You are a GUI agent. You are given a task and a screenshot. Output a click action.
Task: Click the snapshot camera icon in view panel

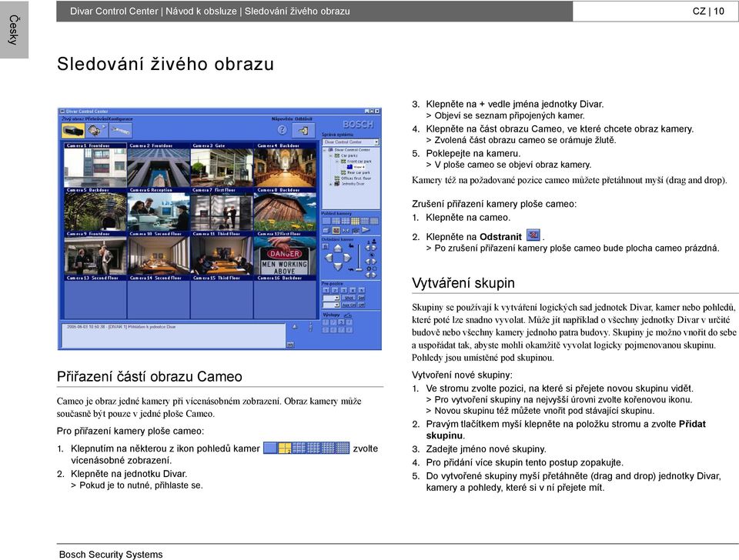point(356,230)
